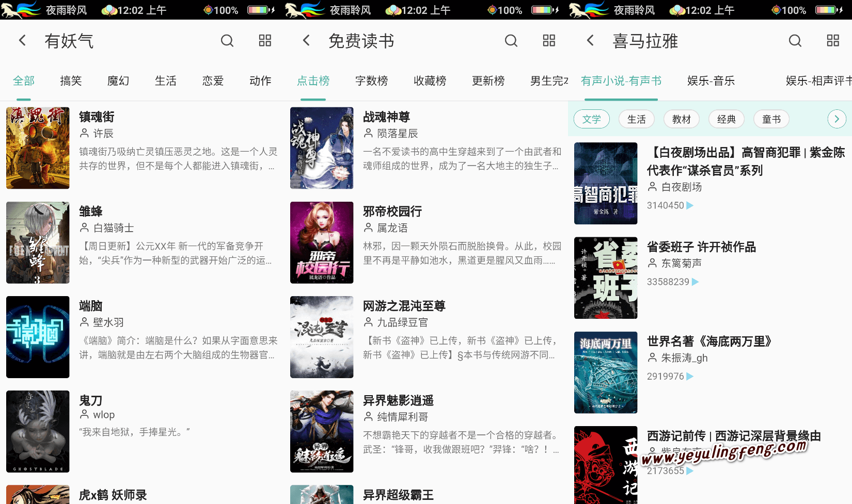The image size is (852, 504).
Task: Switch to the 字数榜 tab
Action: (371, 80)
